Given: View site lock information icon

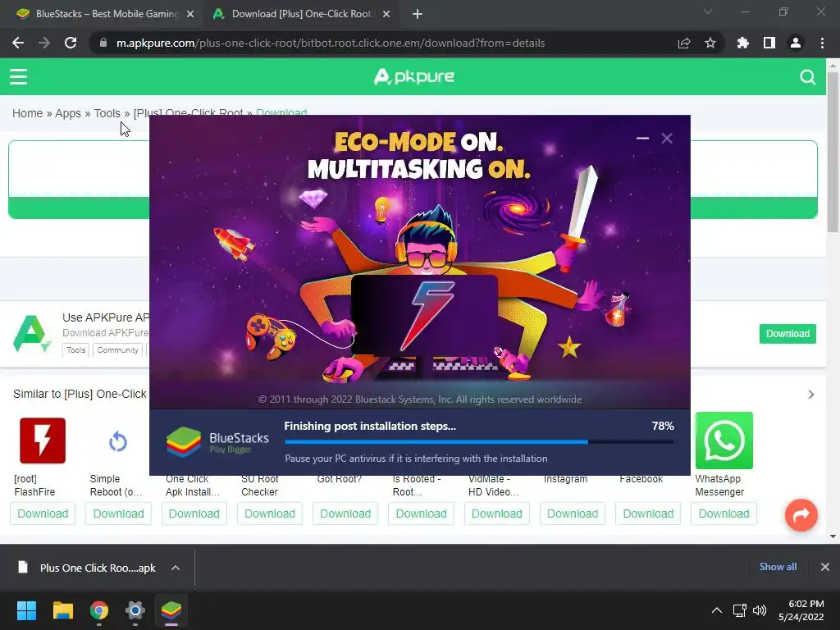Looking at the screenshot, I should click(x=103, y=43).
